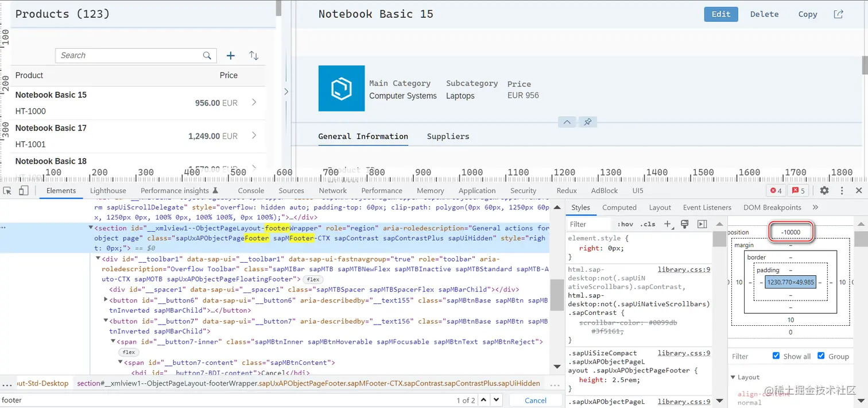Click the flex badge after __toolbar1 div
The image size is (868, 408).
coord(312,279)
